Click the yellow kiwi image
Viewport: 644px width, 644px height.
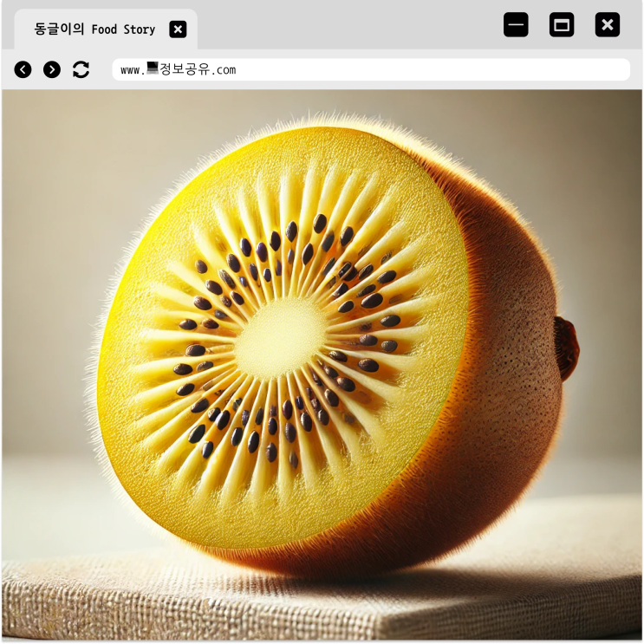point(322,366)
